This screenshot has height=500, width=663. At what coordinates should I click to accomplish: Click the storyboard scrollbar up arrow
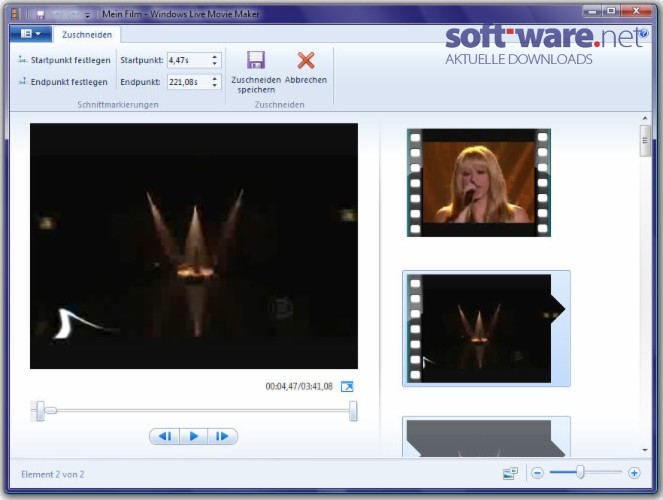(645, 118)
